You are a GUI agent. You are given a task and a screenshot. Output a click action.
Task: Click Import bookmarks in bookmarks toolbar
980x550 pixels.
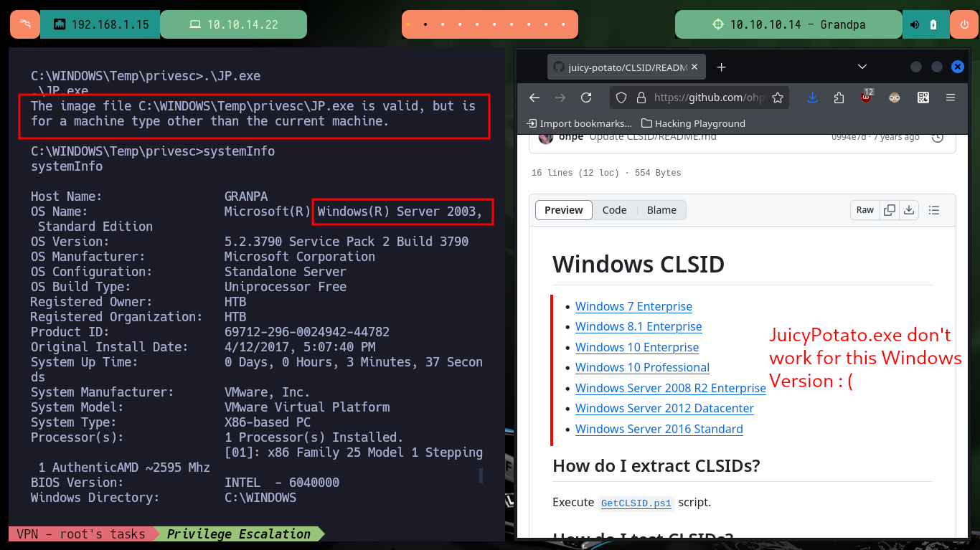click(x=579, y=123)
